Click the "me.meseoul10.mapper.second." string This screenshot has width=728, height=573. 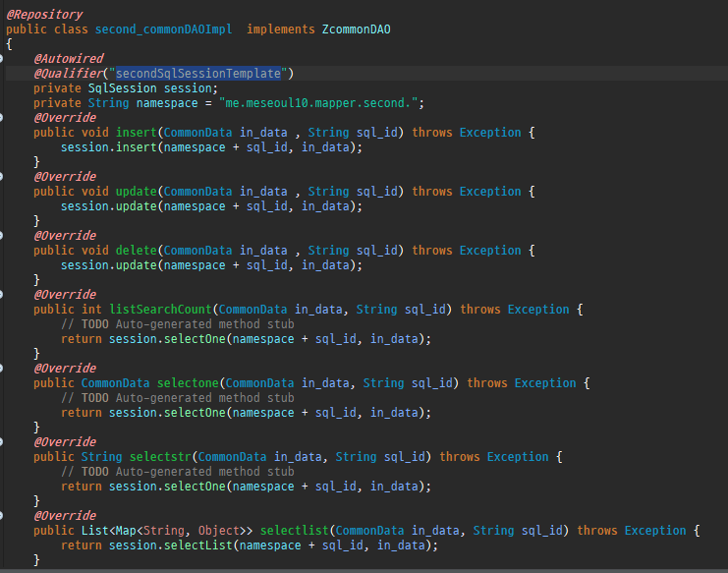[318, 103]
